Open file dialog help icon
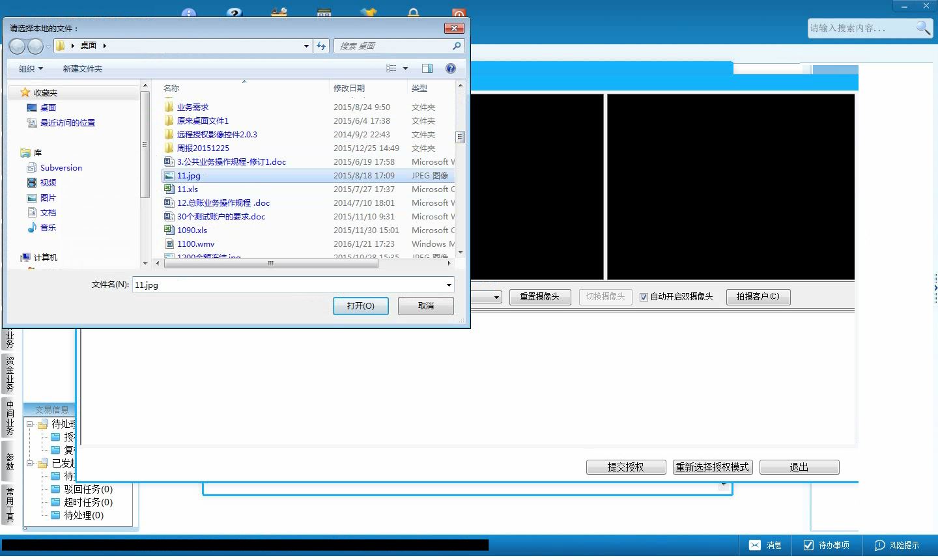This screenshot has width=938, height=560. [x=450, y=68]
